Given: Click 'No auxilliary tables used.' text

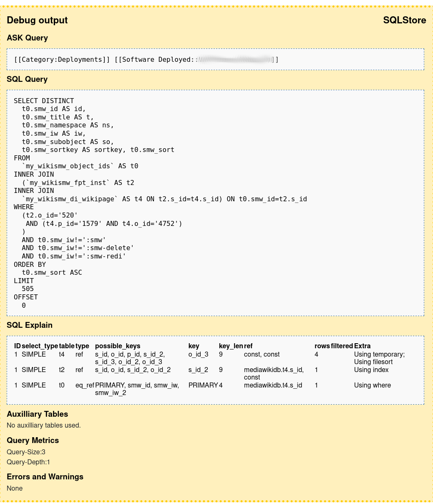Looking at the screenshot, I should point(44,425).
